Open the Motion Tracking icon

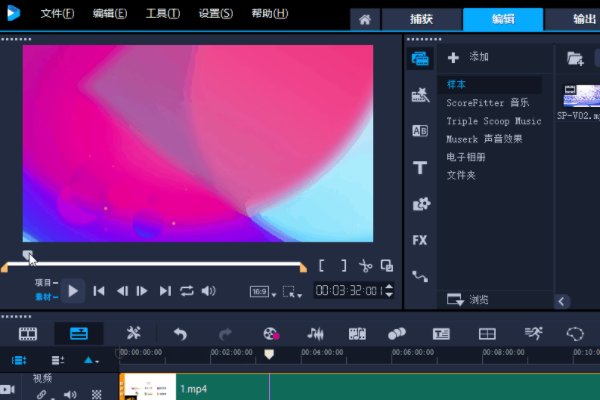[x=396, y=334]
